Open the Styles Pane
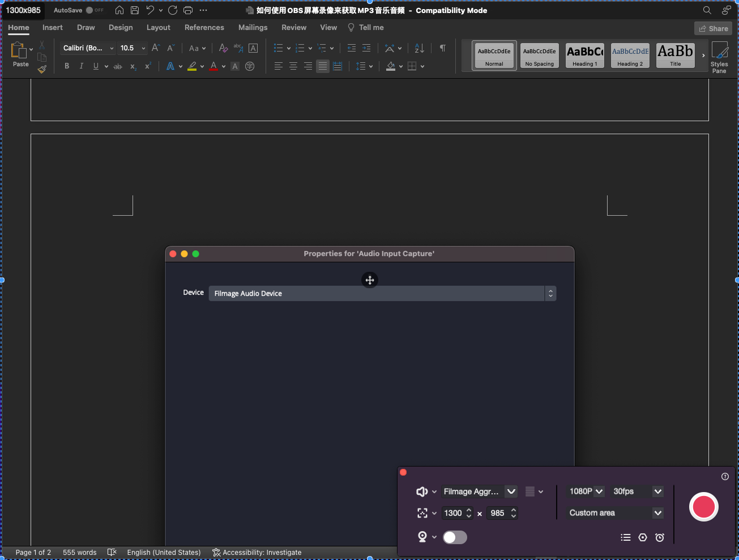The width and height of the screenshot is (739, 560). (719, 57)
